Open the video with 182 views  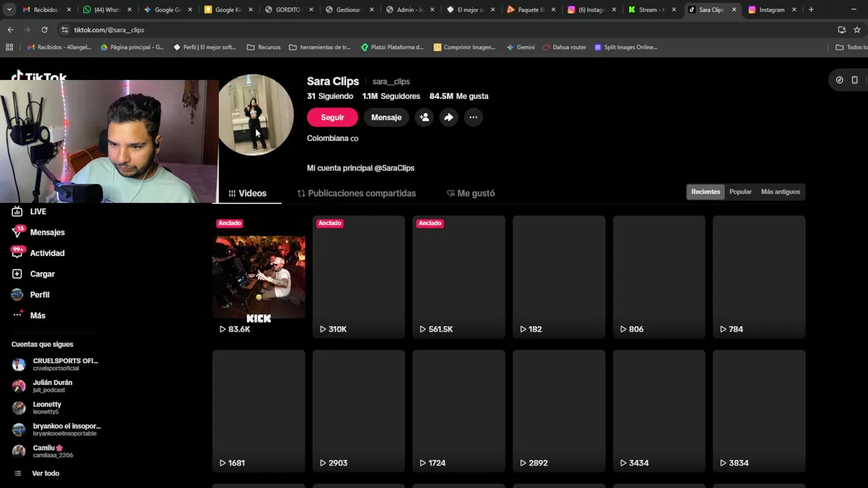point(559,277)
